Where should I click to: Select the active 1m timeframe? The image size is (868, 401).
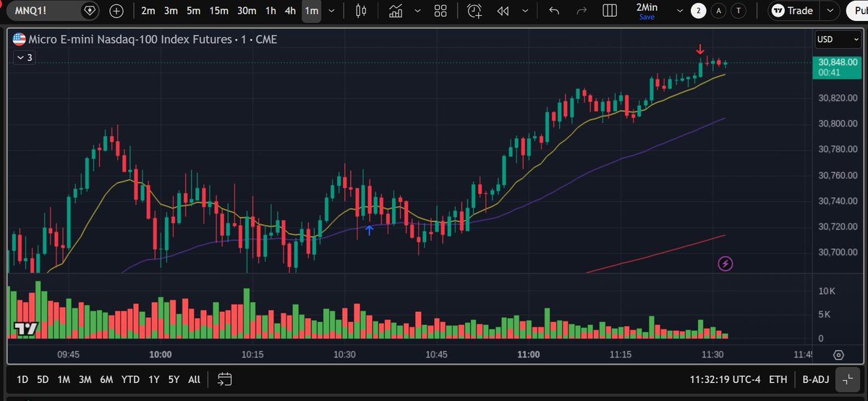click(x=311, y=11)
